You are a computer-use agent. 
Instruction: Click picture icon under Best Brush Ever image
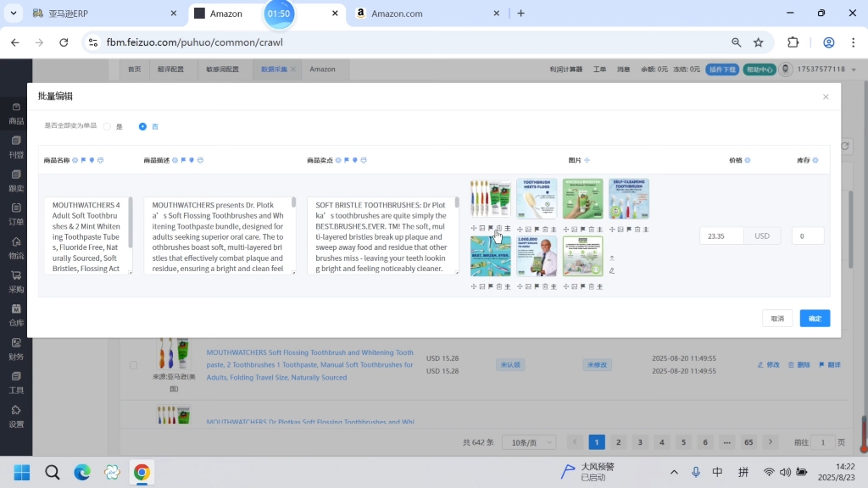482,286
